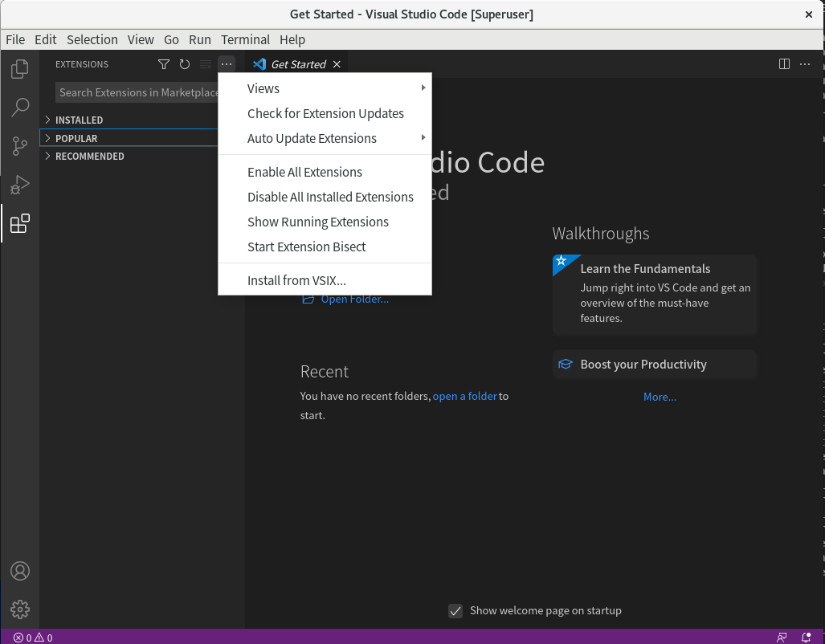Click the Extensions views and more actions ellipsis

[x=227, y=64]
